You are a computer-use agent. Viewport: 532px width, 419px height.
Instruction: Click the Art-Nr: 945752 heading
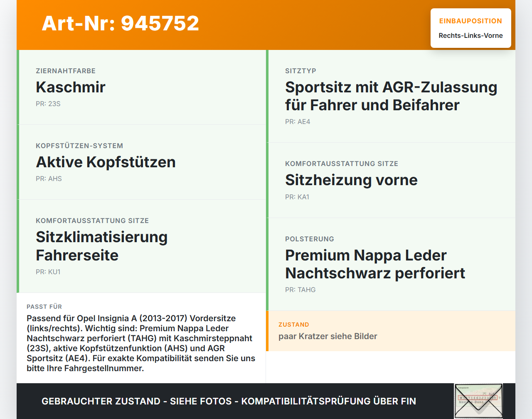click(x=121, y=23)
